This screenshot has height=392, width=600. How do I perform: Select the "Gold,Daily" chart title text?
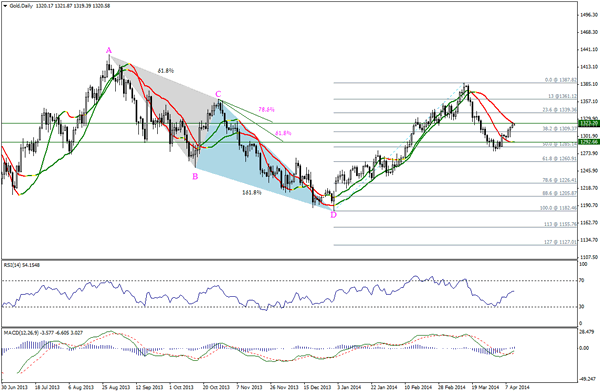tap(22, 6)
